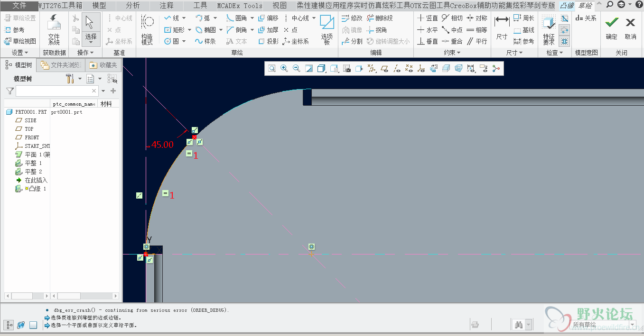Start the Spline (样条) tool
This screenshot has width=644, height=336.
tap(205, 41)
